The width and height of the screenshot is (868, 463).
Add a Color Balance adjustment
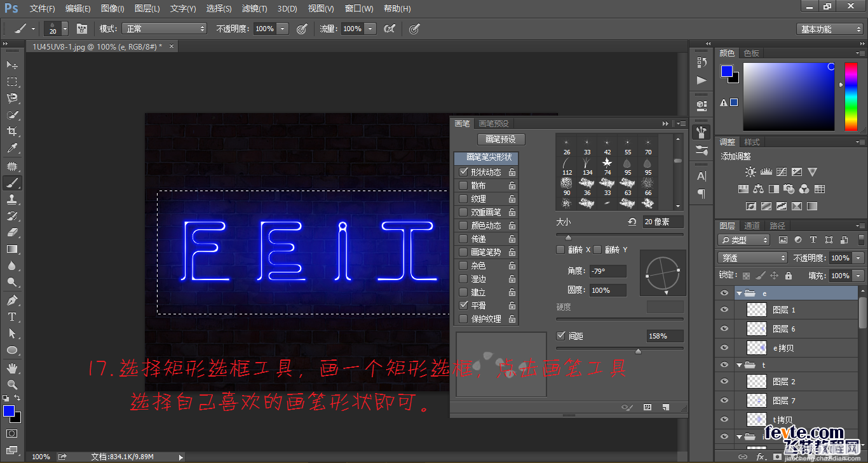[758, 189]
